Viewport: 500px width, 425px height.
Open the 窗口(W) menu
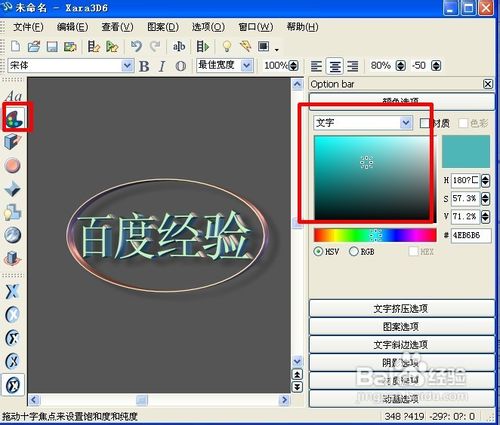click(x=256, y=27)
